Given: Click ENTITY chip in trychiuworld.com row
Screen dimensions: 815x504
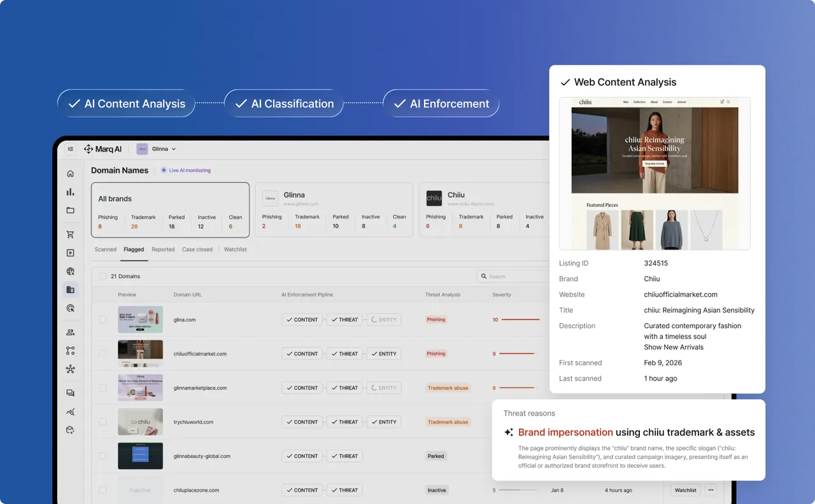Looking at the screenshot, I should coord(384,422).
